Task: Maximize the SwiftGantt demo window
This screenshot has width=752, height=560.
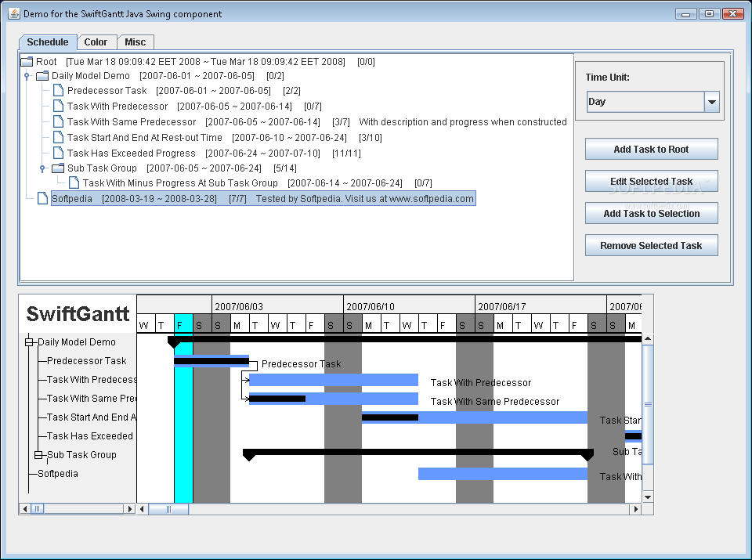Action: click(x=710, y=14)
